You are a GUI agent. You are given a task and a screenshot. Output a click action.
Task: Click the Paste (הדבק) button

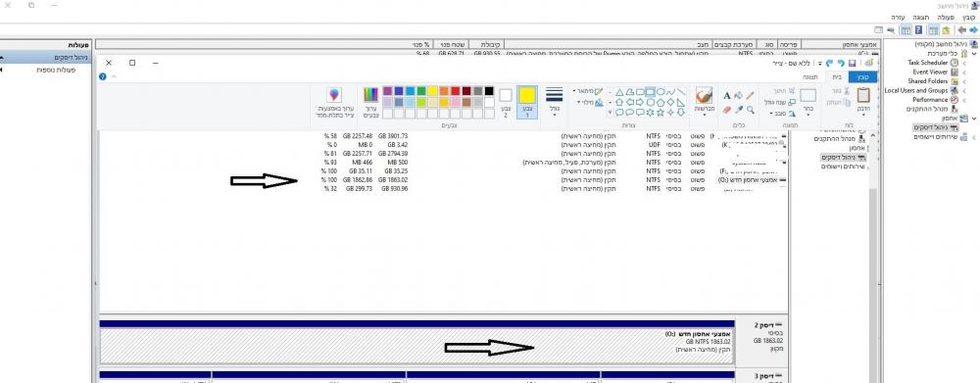(x=863, y=100)
